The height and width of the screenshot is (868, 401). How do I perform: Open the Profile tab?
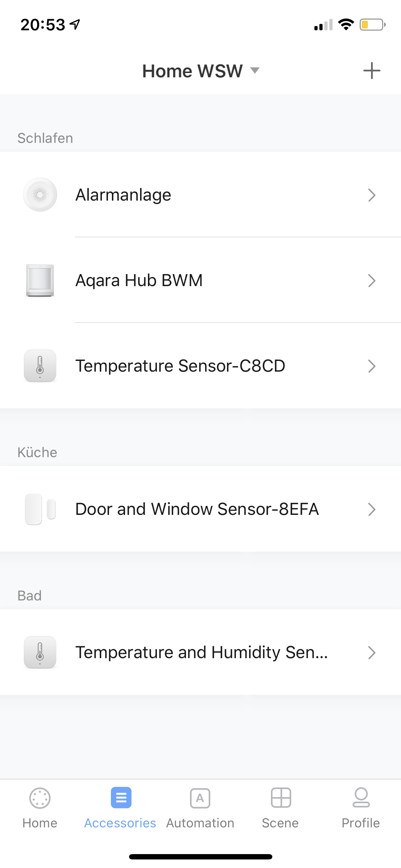tap(361, 807)
